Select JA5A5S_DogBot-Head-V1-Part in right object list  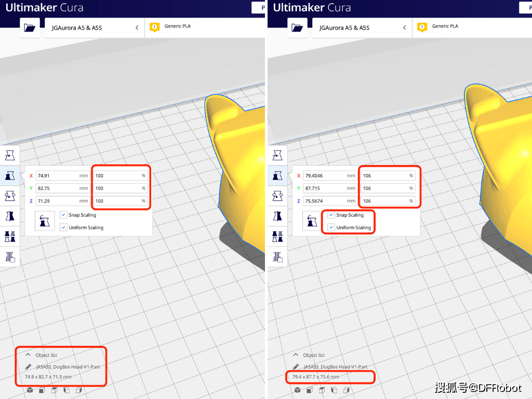(336, 367)
